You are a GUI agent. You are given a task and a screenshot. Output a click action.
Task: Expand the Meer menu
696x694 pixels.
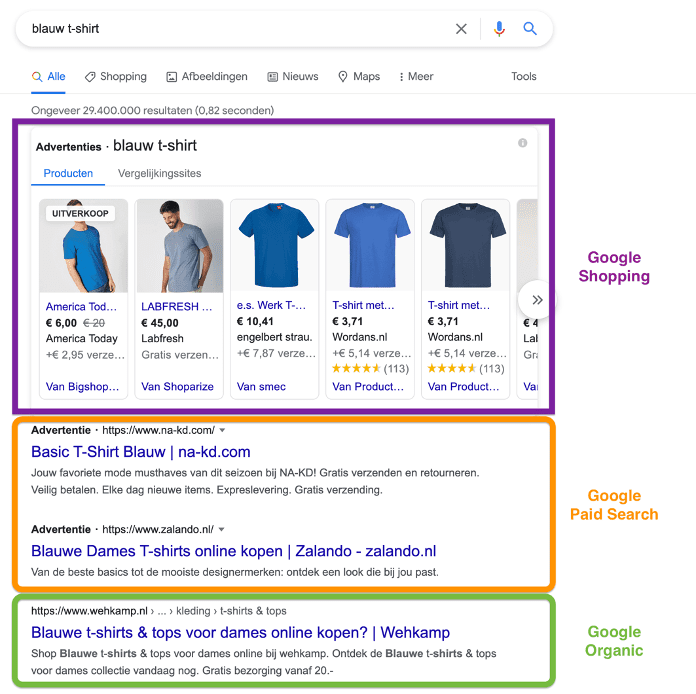[416, 76]
